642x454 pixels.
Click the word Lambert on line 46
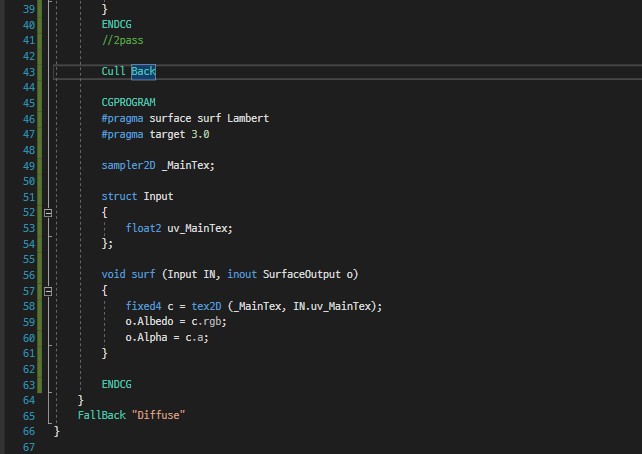pos(248,119)
